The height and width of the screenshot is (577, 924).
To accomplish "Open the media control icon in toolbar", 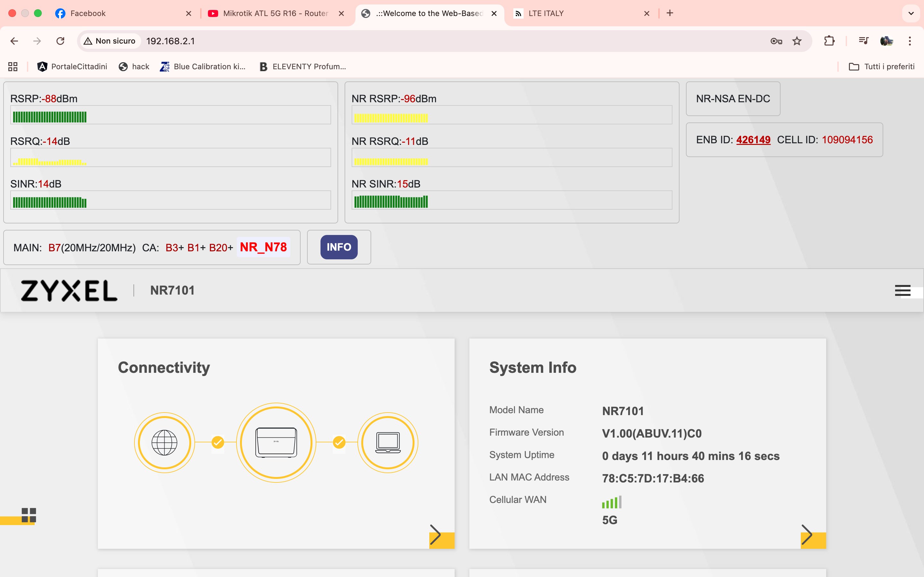I will coord(863,41).
